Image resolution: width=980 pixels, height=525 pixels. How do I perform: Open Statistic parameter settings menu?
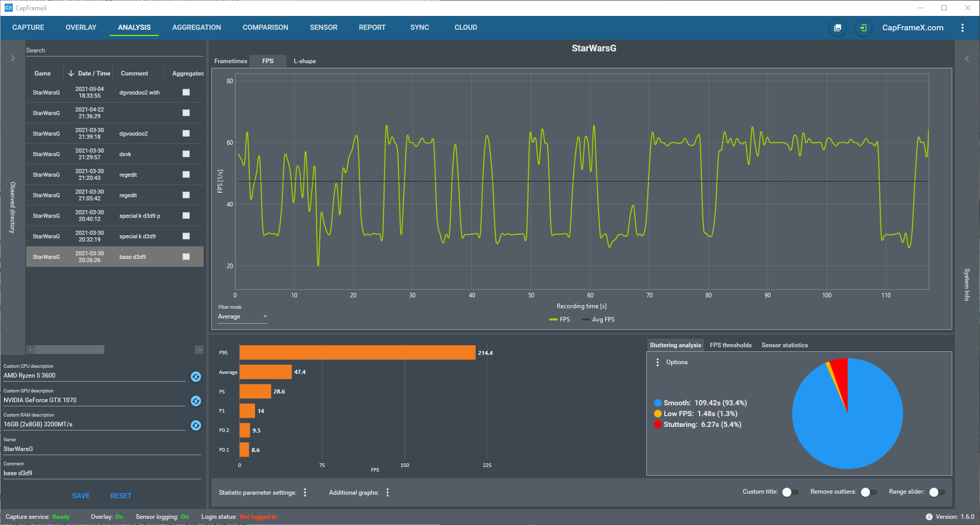(305, 493)
